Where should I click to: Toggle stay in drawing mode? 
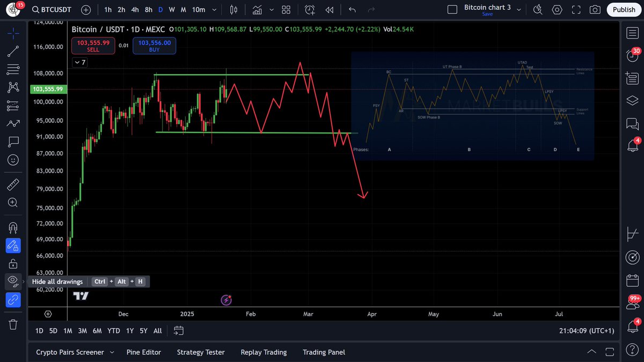pos(13,246)
